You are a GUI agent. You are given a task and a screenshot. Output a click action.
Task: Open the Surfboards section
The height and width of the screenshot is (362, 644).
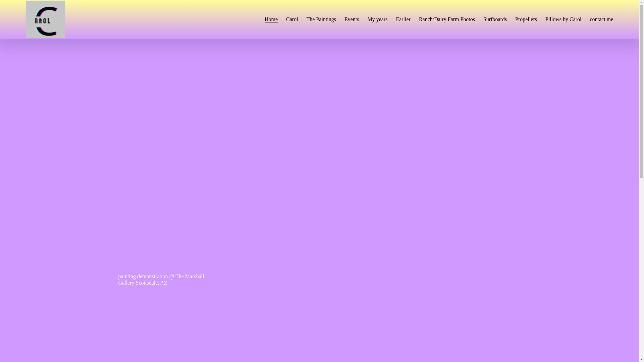494,19
